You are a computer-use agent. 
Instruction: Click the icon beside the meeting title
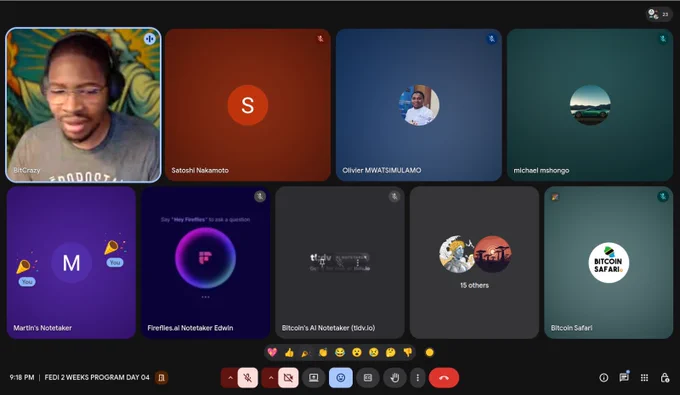tap(161, 377)
